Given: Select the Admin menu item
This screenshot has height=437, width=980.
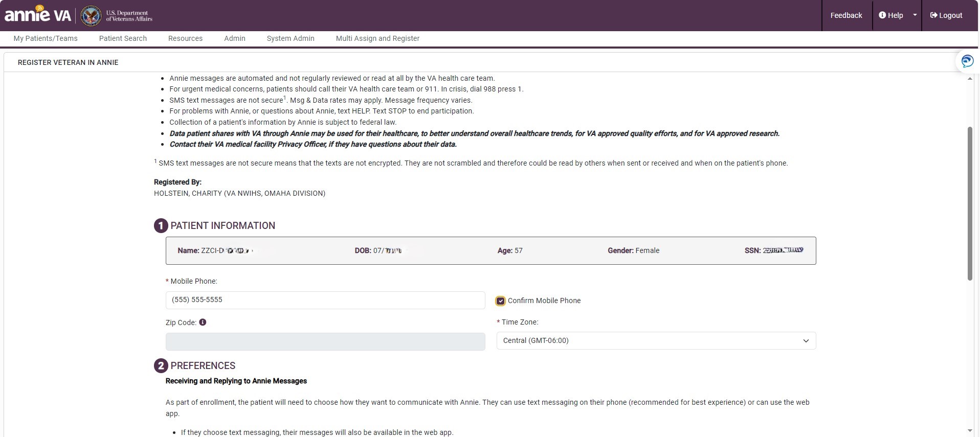Looking at the screenshot, I should point(235,38).
